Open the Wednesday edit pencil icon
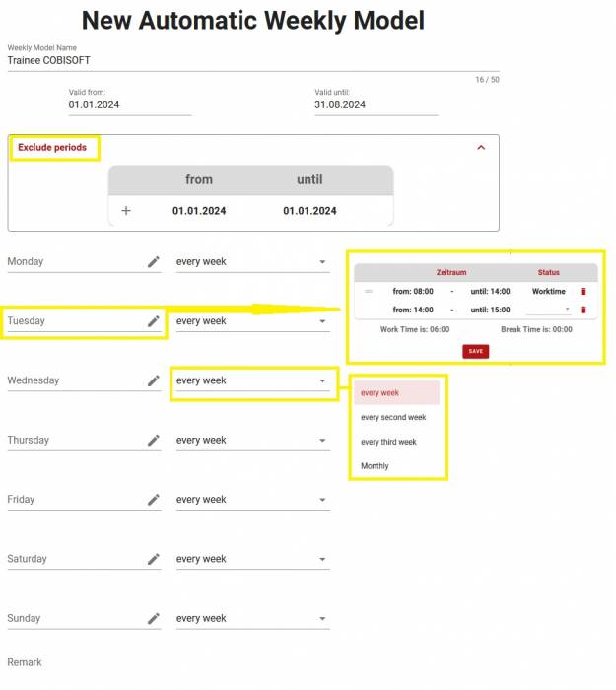The height and width of the screenshot is (690, 616). click(x=154, y=380)
